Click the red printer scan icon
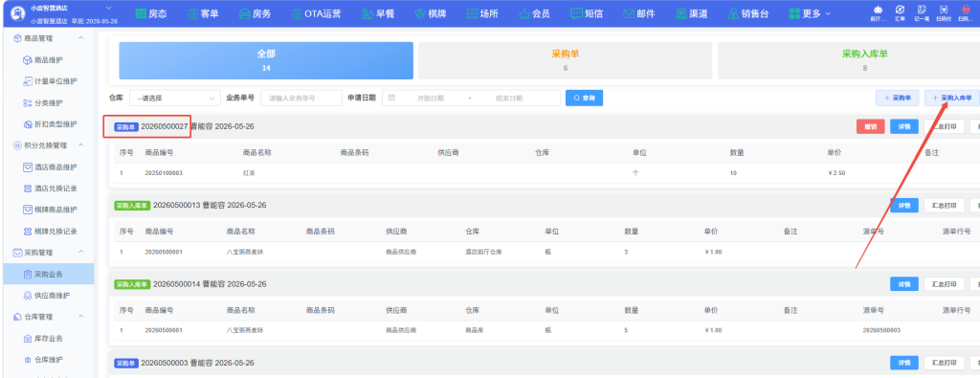Image resolution: width=980 pixels, height=378 pixels. (x=965, y=13)
